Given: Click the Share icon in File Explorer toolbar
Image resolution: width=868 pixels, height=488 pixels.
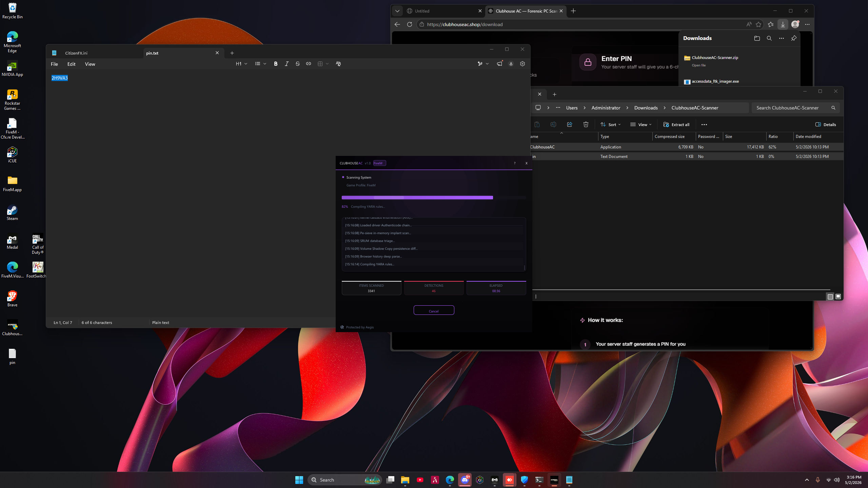Looking at the screenshot, I should tap(570, 124).
